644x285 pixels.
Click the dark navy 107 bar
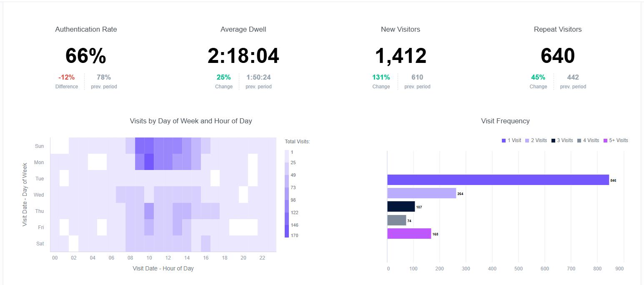[x=401, y=207]
